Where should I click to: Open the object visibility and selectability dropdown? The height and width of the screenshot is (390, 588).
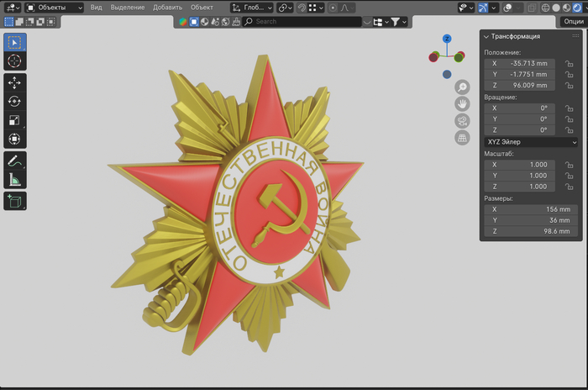point(466,8)
